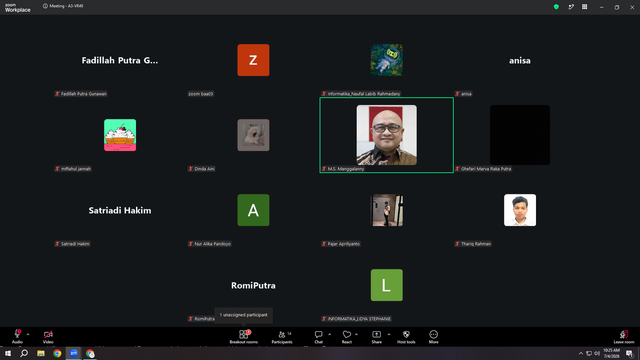Screen dimensions: 640x360
Task: Select the green L avatar tile
Action: (387, 285)
